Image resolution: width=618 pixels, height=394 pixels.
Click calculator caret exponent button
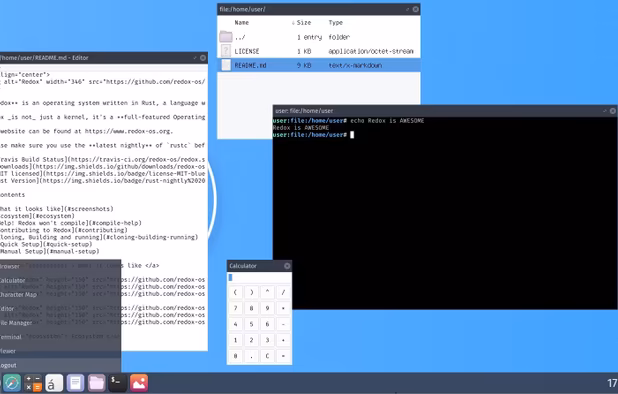pos(267,292)
